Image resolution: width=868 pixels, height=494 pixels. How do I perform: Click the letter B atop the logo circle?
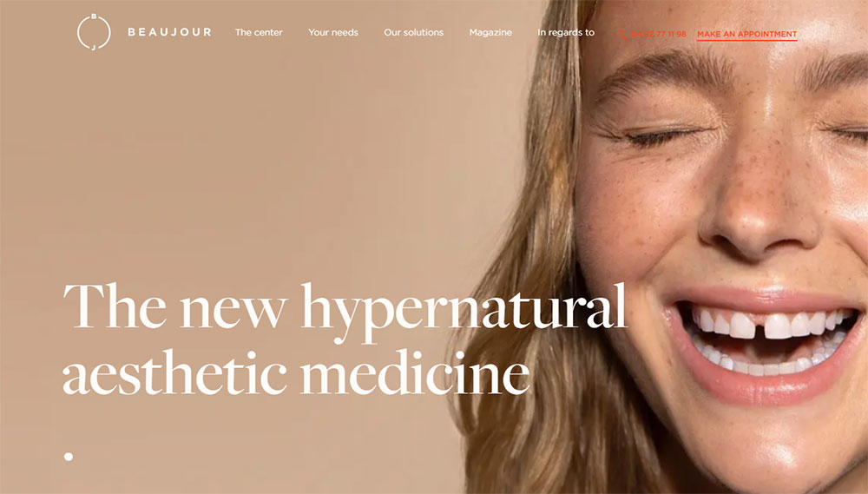[x=94, y=16]
